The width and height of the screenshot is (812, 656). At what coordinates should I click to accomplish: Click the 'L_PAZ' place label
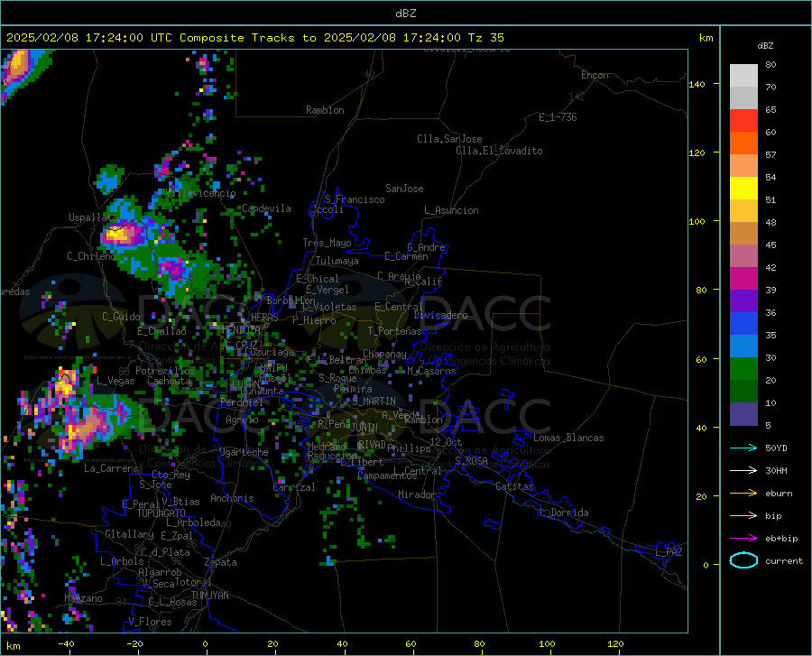pos(669,552)
